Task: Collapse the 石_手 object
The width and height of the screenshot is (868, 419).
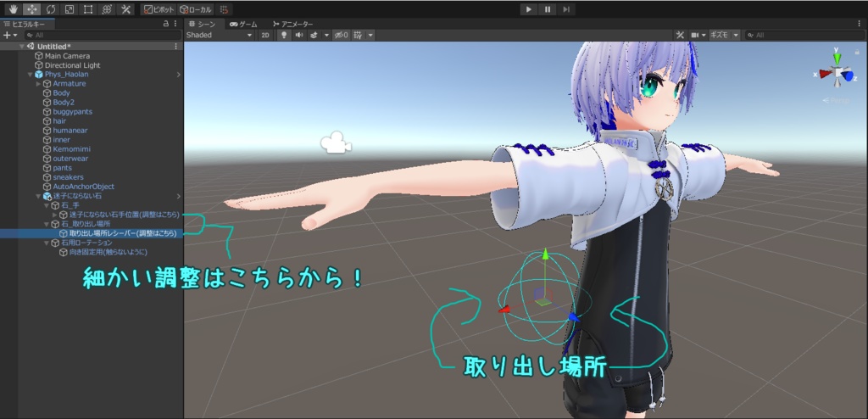Action: [x=47, y=205]
